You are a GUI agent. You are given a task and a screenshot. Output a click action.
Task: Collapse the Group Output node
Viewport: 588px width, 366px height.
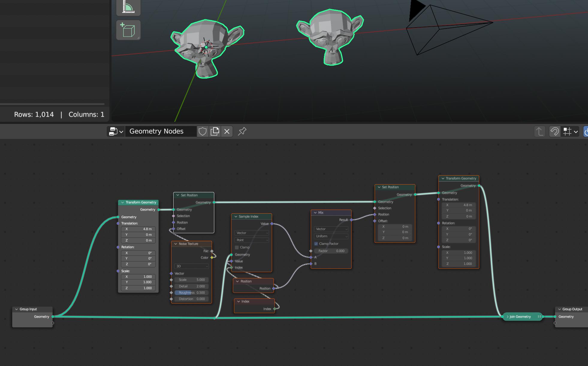(x=560, y=309)
